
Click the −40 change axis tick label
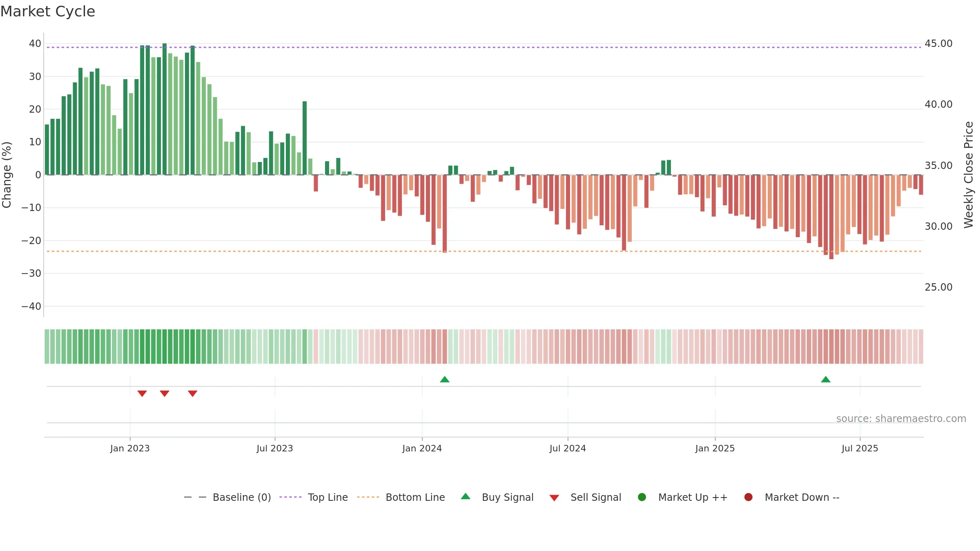point(31,307)
